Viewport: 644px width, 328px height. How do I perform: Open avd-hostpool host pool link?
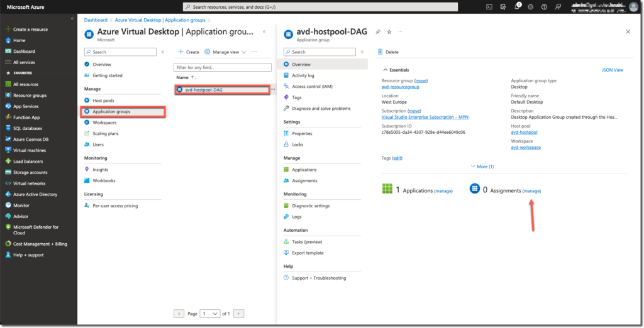click(524, 132)
